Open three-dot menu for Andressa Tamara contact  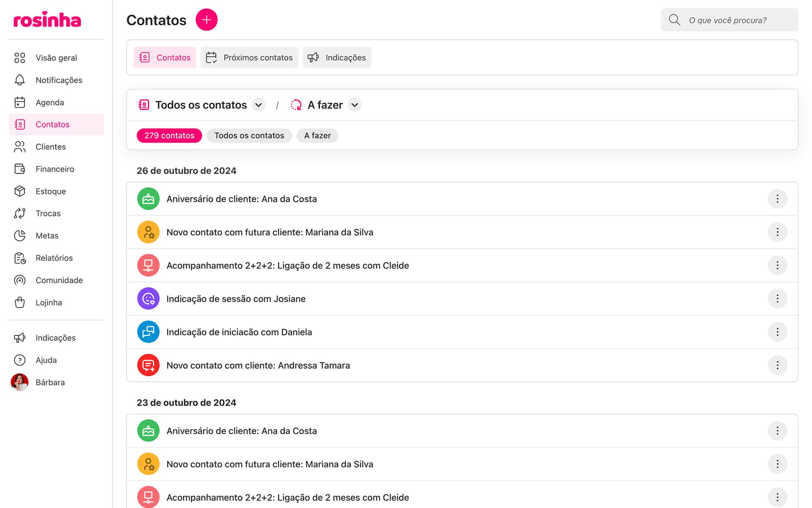click(x=777, y=365)
